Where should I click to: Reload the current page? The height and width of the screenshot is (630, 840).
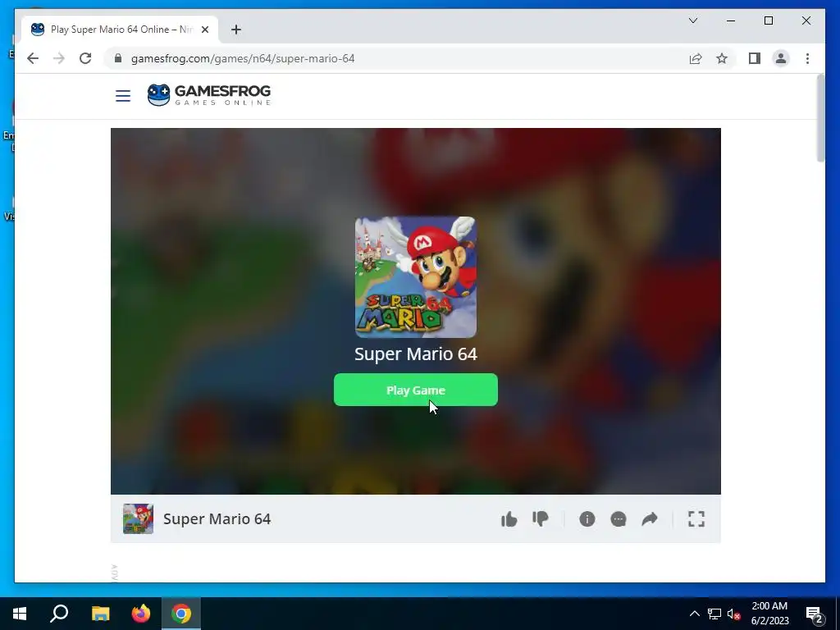coord(85,58)
